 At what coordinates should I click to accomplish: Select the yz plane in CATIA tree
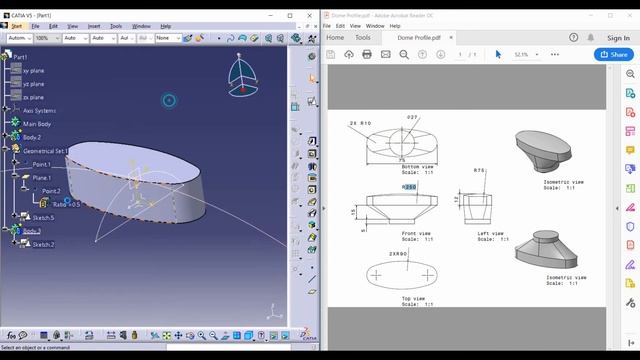point(33,84)
